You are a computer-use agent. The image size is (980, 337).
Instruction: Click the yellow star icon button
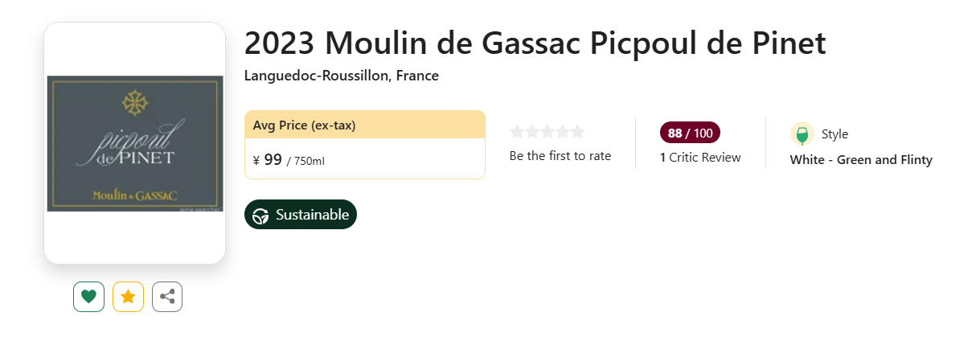pos(128,297)
